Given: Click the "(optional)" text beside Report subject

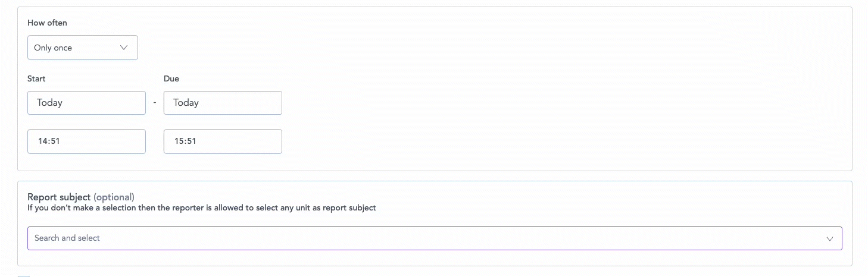Looking at the screenshot, I should [114, 197].
